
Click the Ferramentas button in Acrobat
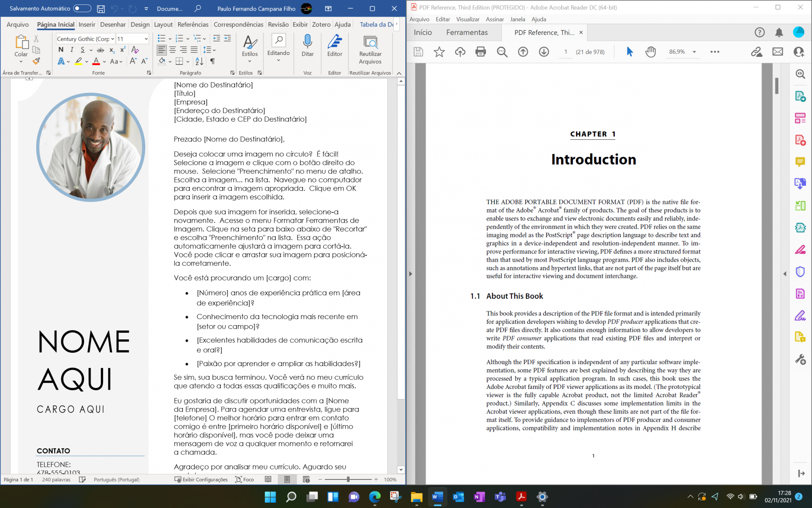[x=466, y=33]
